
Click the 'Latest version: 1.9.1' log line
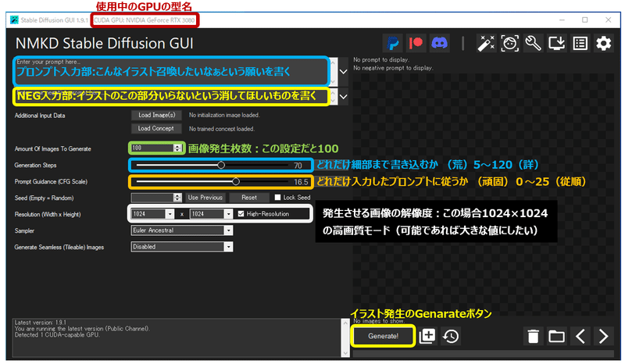(41, 322)
